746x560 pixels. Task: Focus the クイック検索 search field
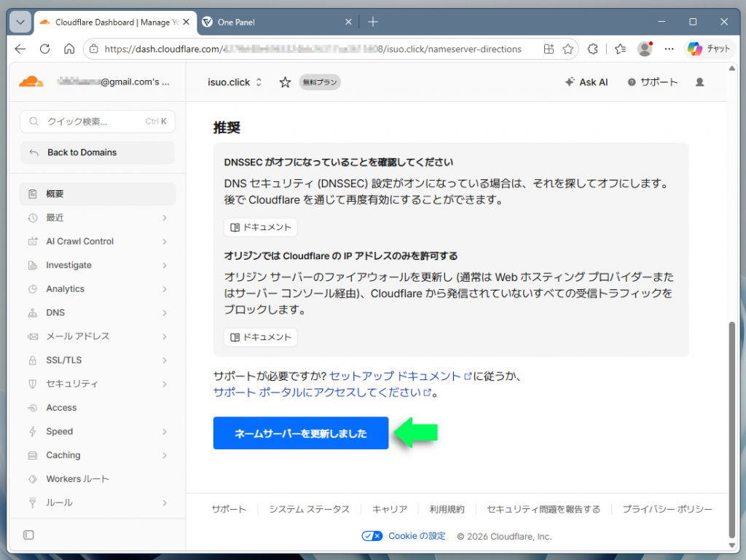coord(98,122)
